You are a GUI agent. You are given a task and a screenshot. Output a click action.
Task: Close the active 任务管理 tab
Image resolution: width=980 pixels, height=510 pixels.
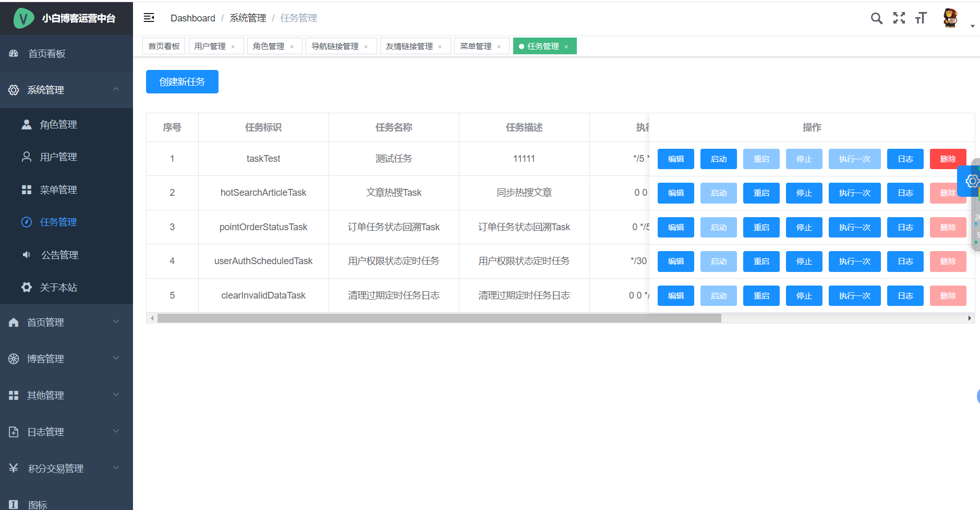point(566,46)
